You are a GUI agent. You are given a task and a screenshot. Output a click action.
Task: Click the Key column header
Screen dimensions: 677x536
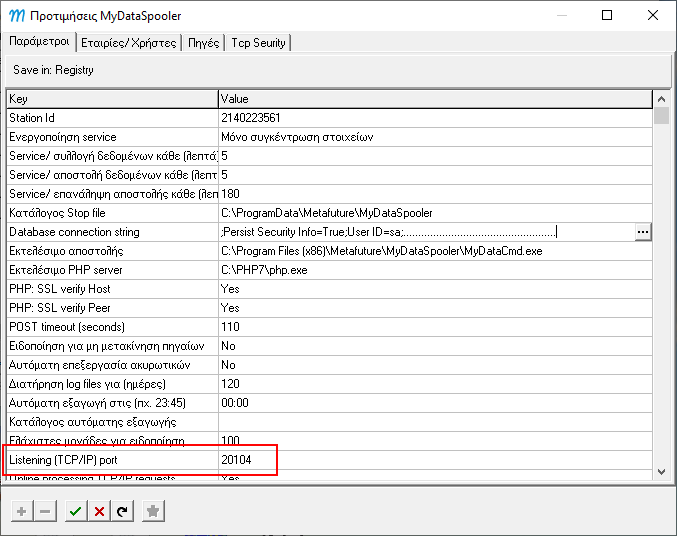point(112,99)
